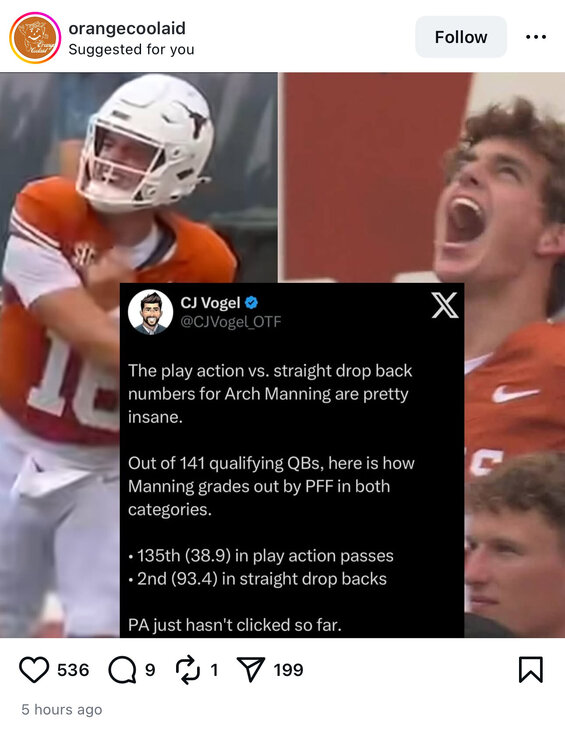Click the X logo in the tweet
The width and height of the screenshot is (565, 750).
(x=445, y=305)
